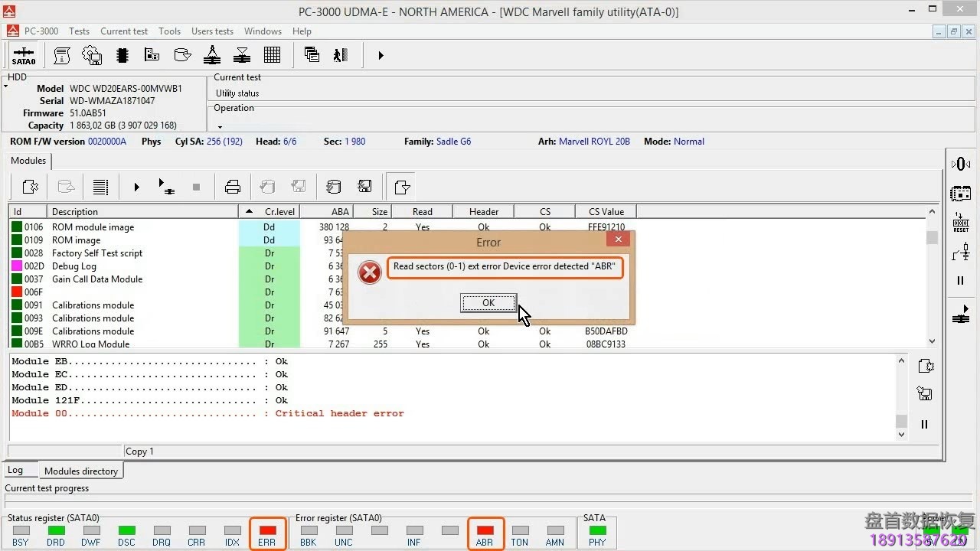Click the play arrow in Modules toolbar
This screenshot has width=980, height=551.
click(136, 187)
